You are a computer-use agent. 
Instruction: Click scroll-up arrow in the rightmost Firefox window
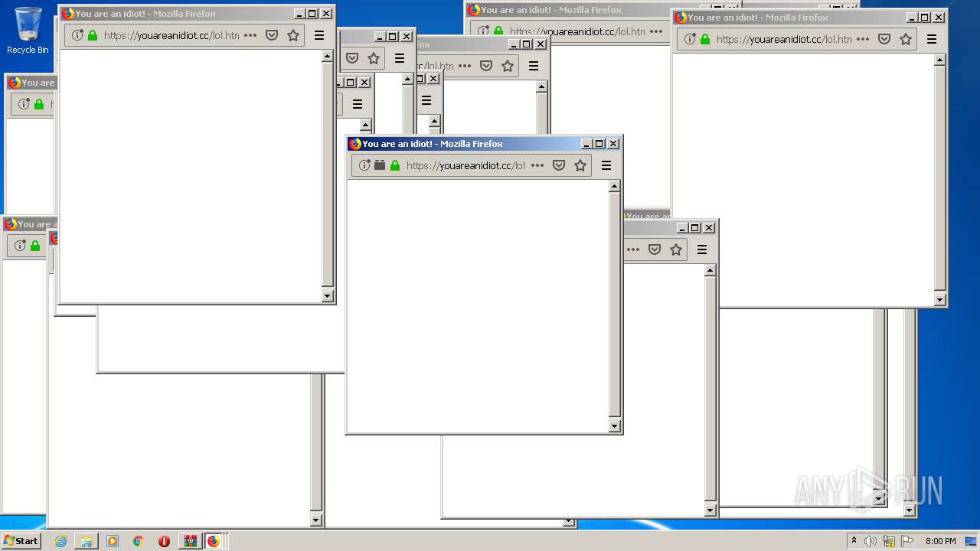point(939,60)
